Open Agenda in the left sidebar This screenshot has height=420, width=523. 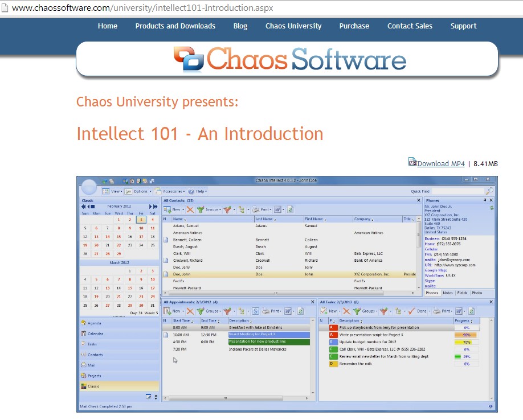point(120,323)
